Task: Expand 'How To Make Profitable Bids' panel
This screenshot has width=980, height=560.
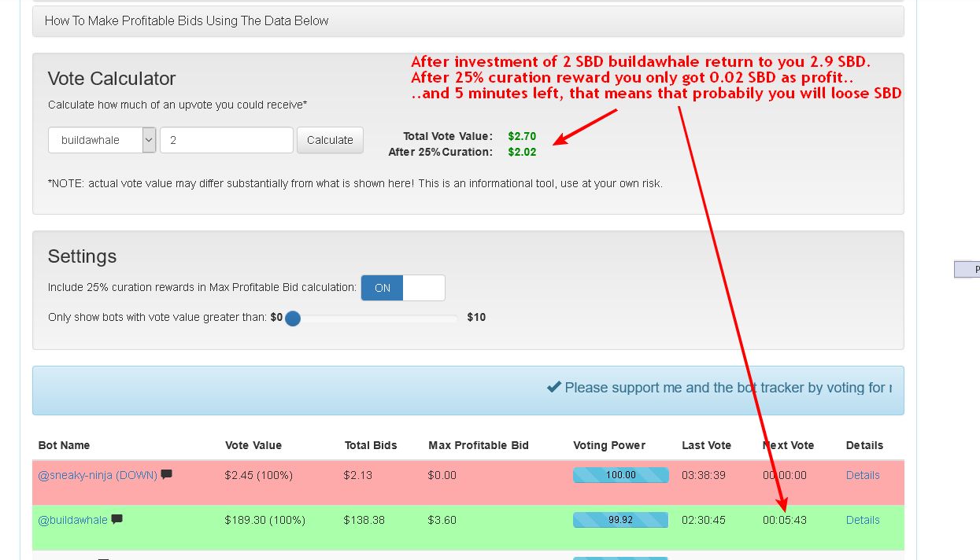Action: (x=468, y=21)
